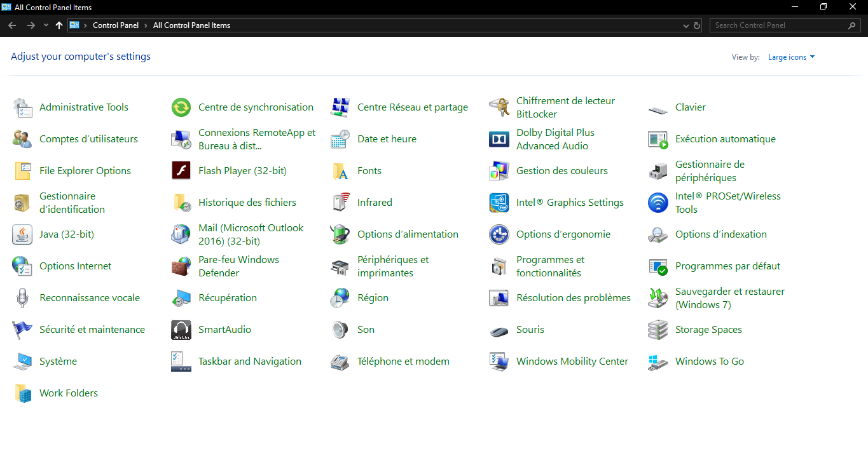The height and width of the screenshot is (460, 868).
Task: Go forward with the Forward arrow
Action: click(31, 25)
